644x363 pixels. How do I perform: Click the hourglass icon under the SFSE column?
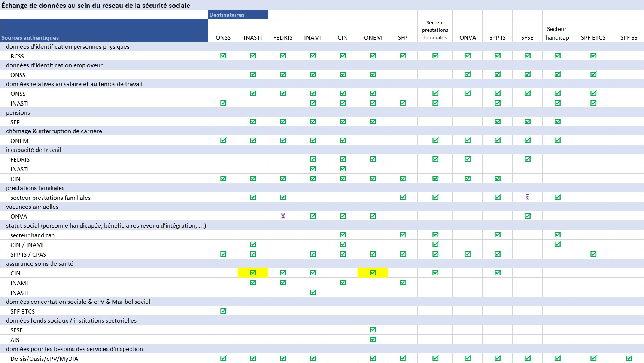[527, 197]
